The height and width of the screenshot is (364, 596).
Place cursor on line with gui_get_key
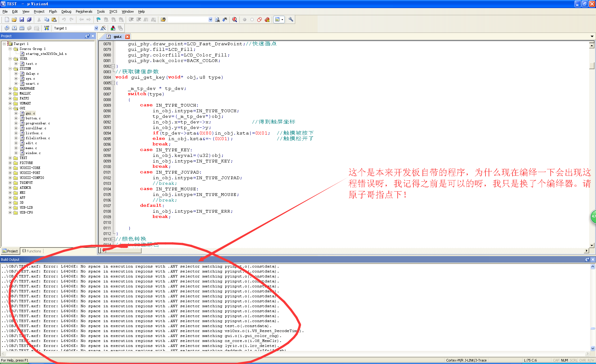click(169, 78)
